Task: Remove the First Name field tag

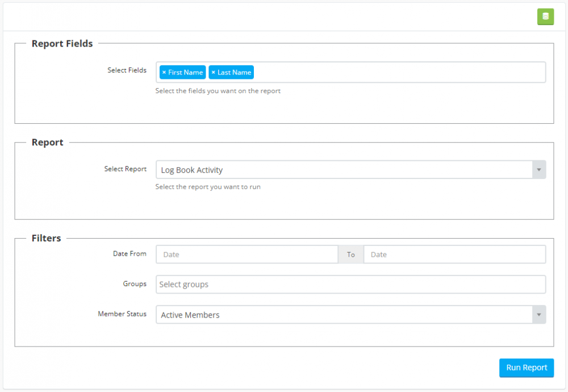Action: point(164,73)
